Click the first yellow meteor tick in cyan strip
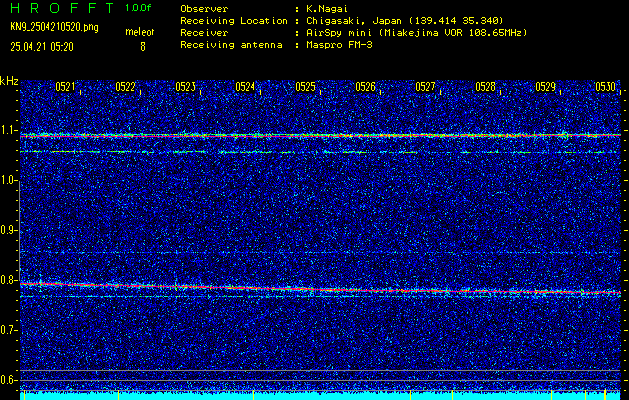 pos(25,395)
